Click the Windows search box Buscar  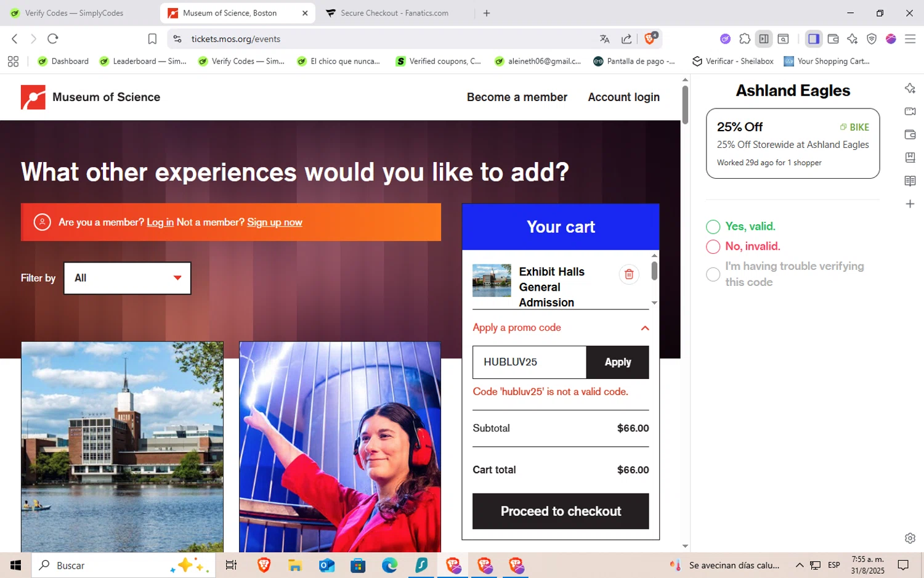123,565
